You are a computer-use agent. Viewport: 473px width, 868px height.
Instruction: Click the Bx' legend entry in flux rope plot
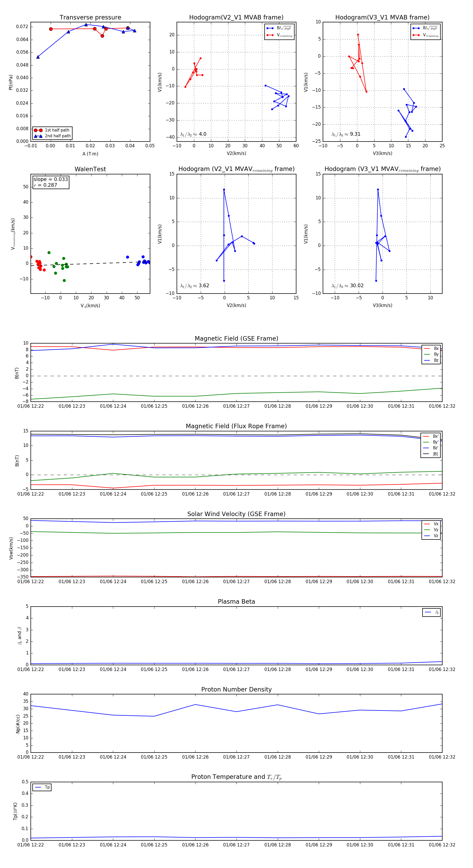click(431, 436)
